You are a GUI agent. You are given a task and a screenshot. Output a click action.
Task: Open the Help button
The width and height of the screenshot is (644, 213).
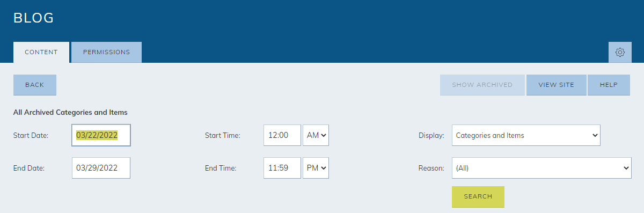click(x=609, y=85)
